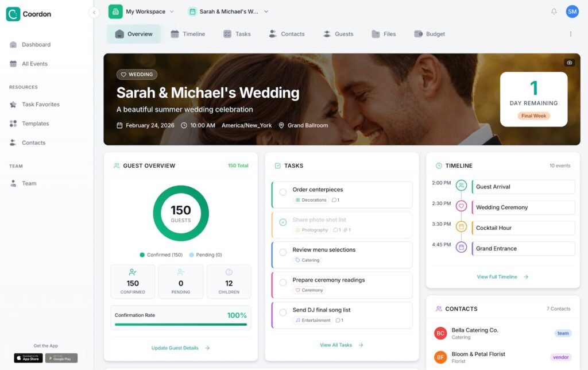Click the Templates icon under Resources
Viewport: 588px width, 370px height.
(14, 124)
